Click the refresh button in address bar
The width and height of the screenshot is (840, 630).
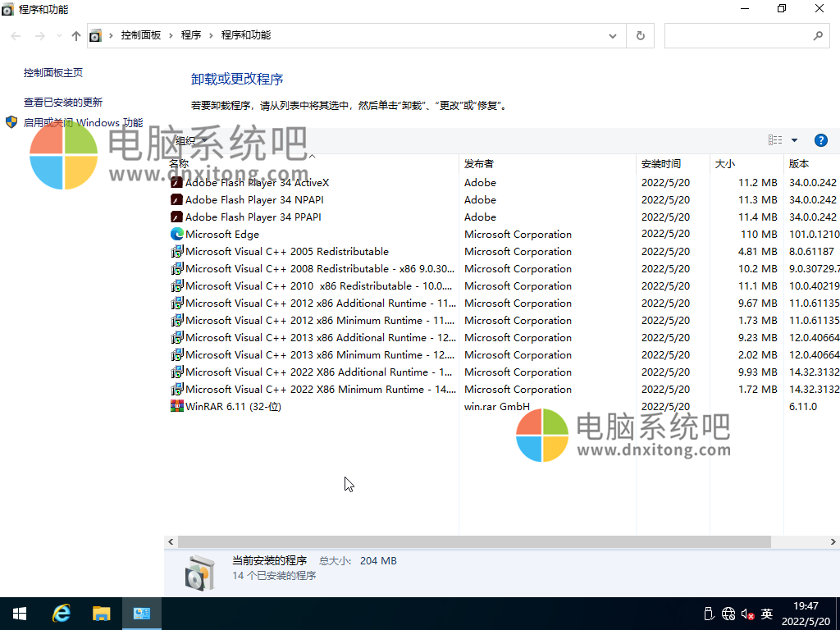641,35
